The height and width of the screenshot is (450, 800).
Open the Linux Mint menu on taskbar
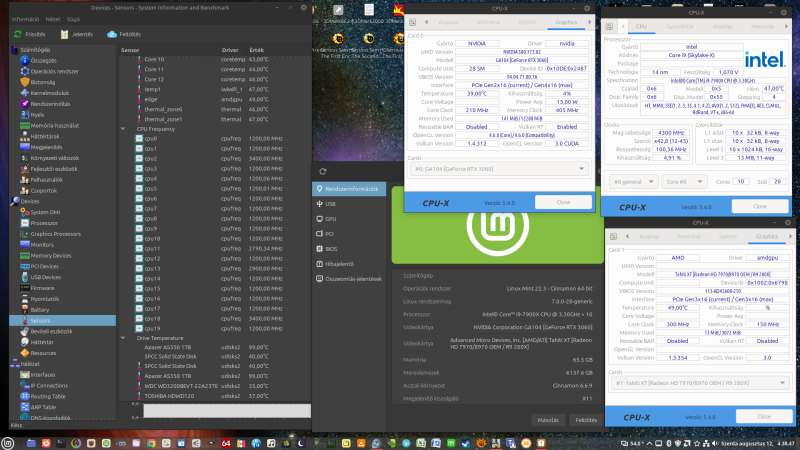(7, 443)
